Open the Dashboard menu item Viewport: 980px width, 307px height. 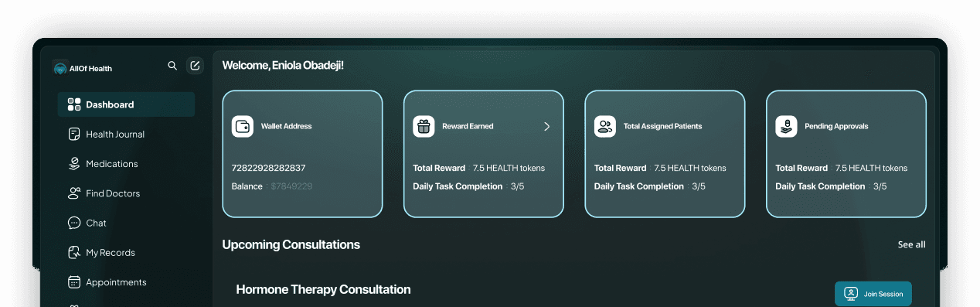[x=126, y=104]
